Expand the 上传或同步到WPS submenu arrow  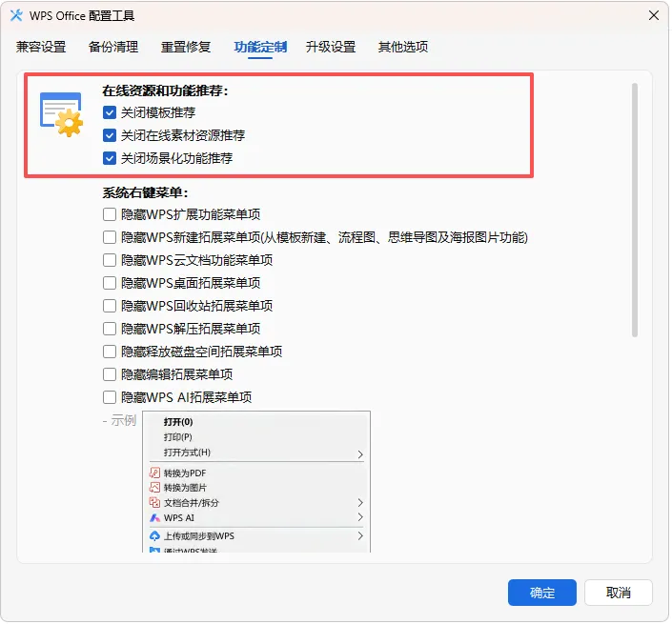click(360, 535)
